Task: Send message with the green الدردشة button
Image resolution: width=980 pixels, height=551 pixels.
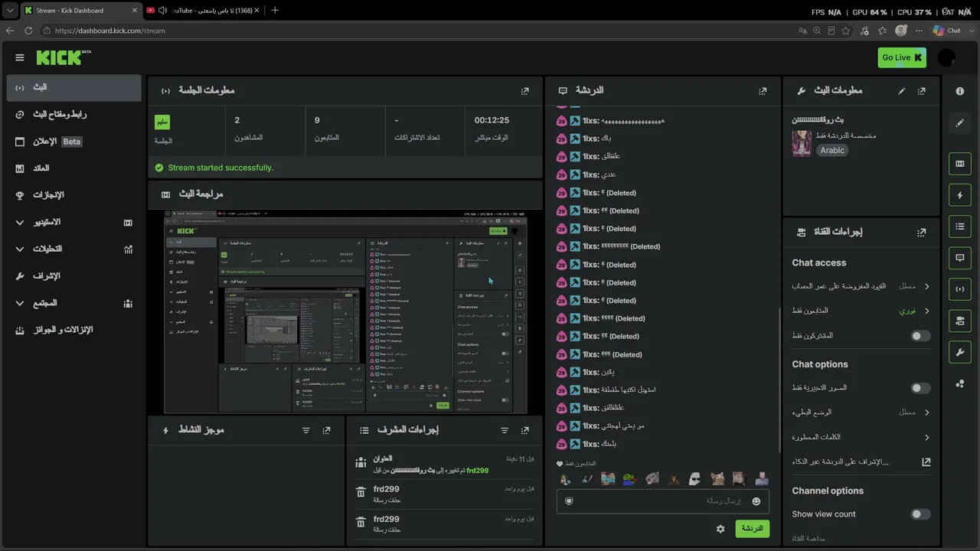Action: click(x=752, y=529)
